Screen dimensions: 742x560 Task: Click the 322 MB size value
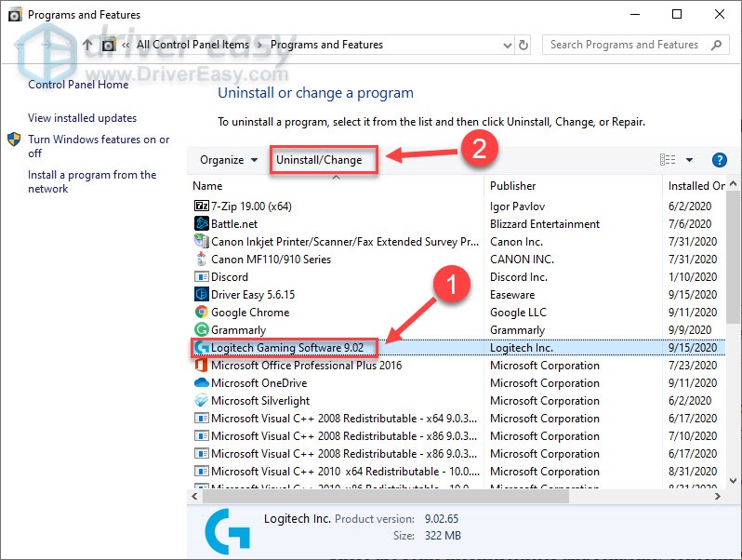click(x=443, y=536)
